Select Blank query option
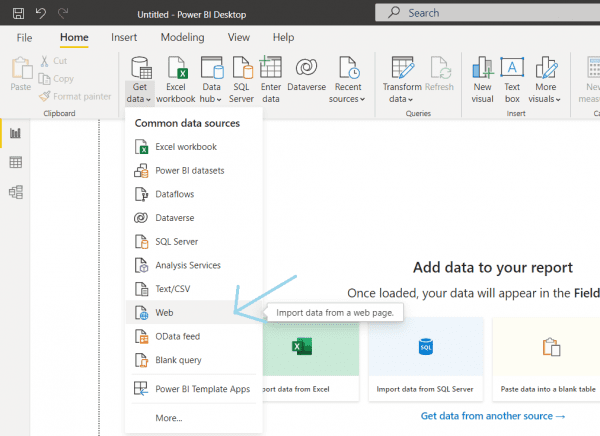600x436 pixels. (194, 360)
